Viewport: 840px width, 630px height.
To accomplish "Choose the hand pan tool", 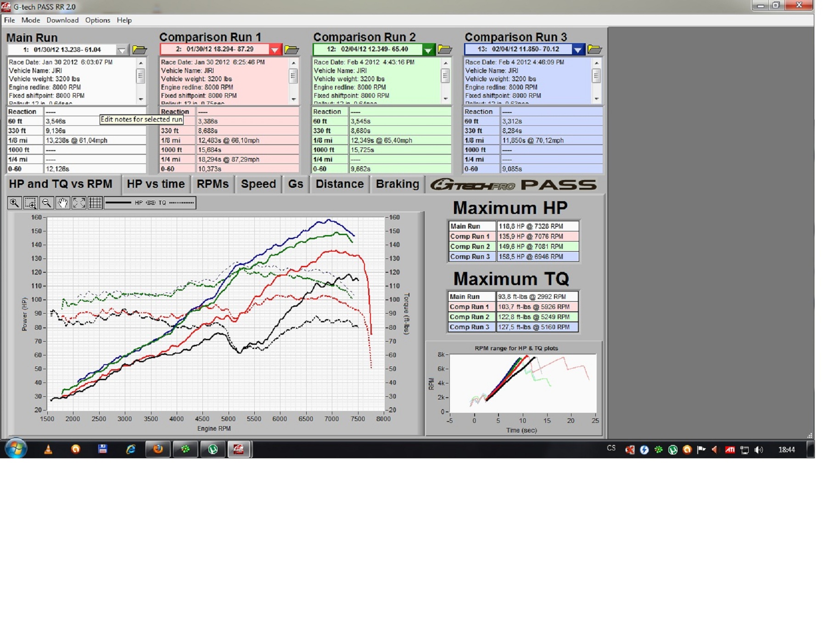I will [x=62, y=202].
